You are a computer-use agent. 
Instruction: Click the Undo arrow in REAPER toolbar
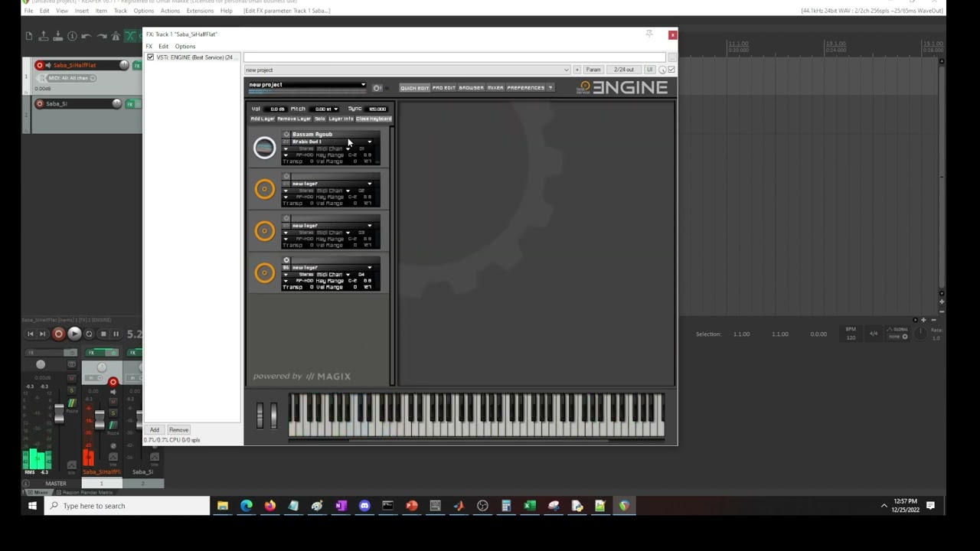coord(87,36)
